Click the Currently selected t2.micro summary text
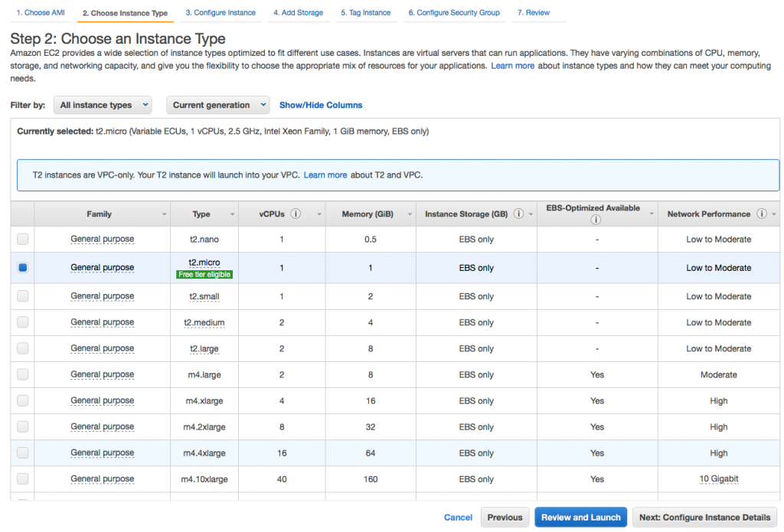The width and height of the screenshot is (784, 532). tap(223, 131)
